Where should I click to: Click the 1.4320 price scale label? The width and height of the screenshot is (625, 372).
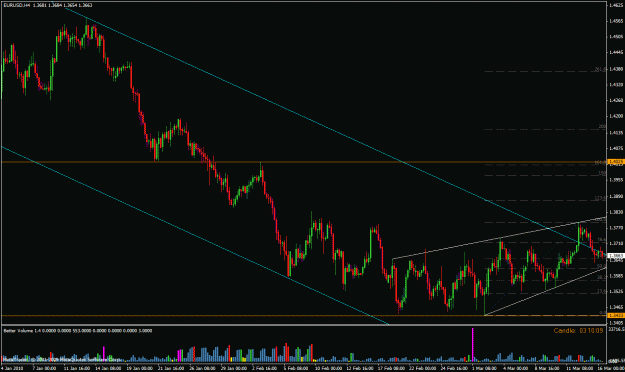click(x=616, y=85)
